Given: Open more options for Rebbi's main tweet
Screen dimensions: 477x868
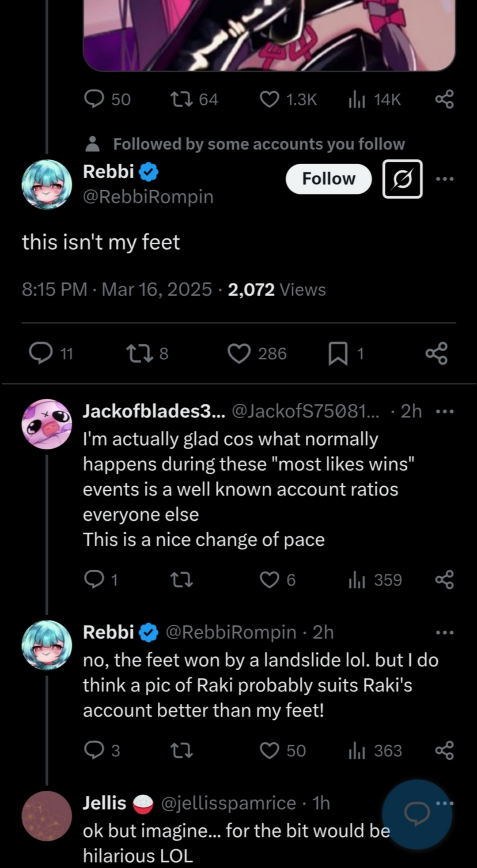Looking at the screenshot, I should [x=444, y=179].
